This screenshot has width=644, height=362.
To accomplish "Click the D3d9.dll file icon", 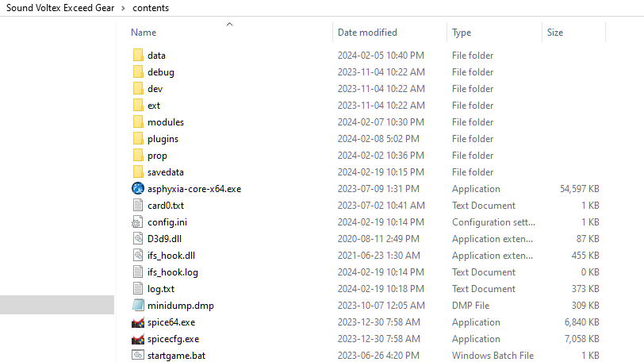I will tap(138, 239).
